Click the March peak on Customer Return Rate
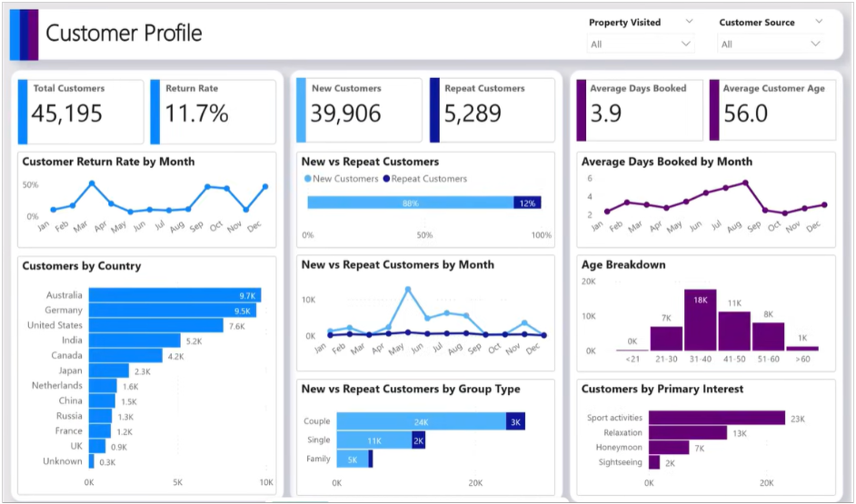 (92, 183)
